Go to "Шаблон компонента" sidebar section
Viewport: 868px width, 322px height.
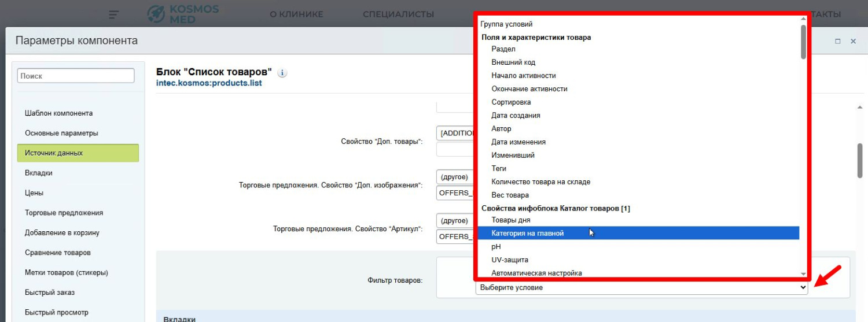58,113
